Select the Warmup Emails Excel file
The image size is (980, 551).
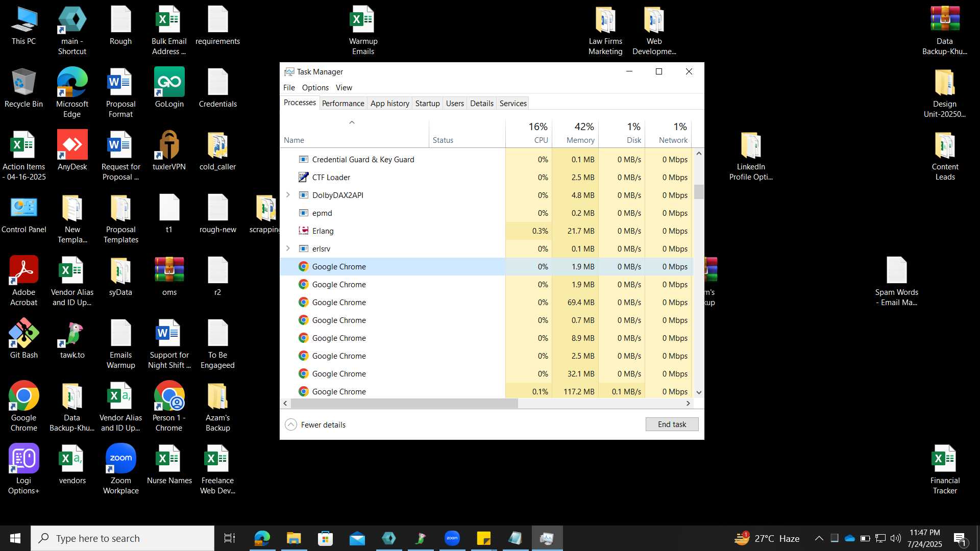[x=363, y=30]
